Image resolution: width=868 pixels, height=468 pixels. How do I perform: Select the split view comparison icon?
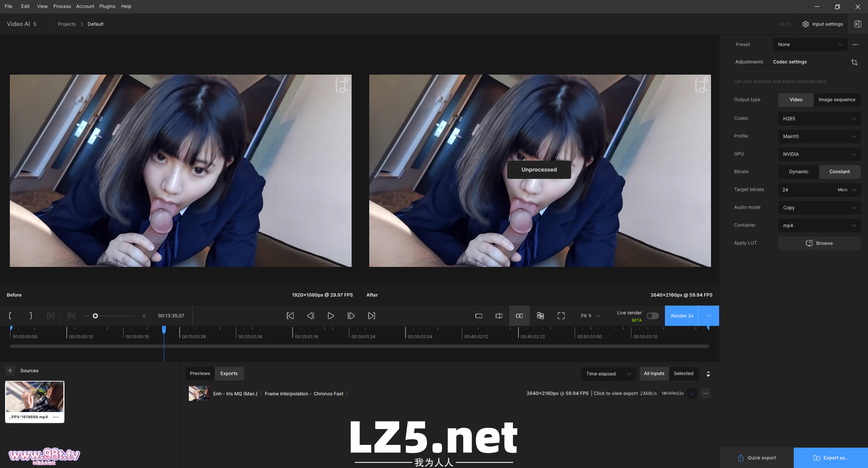click(499, 316)
